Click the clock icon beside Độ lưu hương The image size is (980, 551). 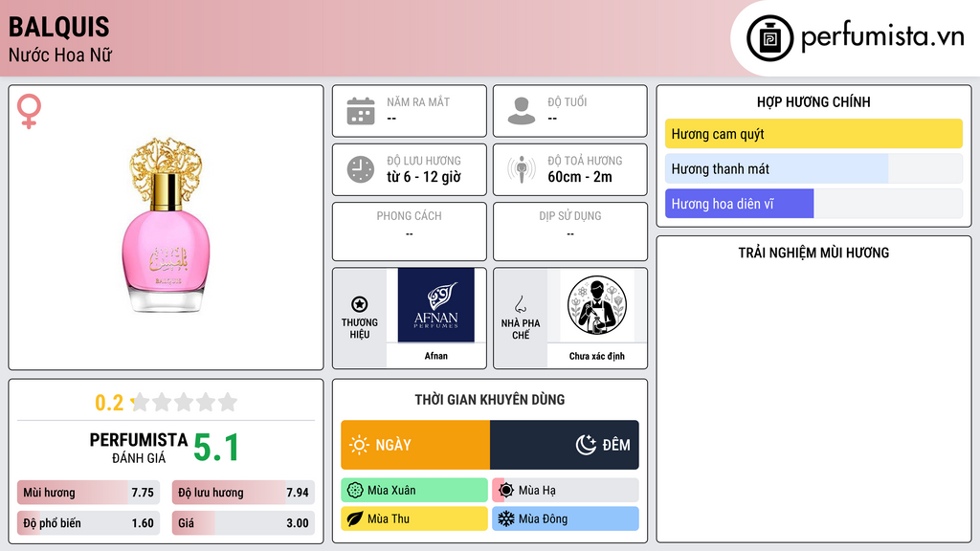(361, 170)
